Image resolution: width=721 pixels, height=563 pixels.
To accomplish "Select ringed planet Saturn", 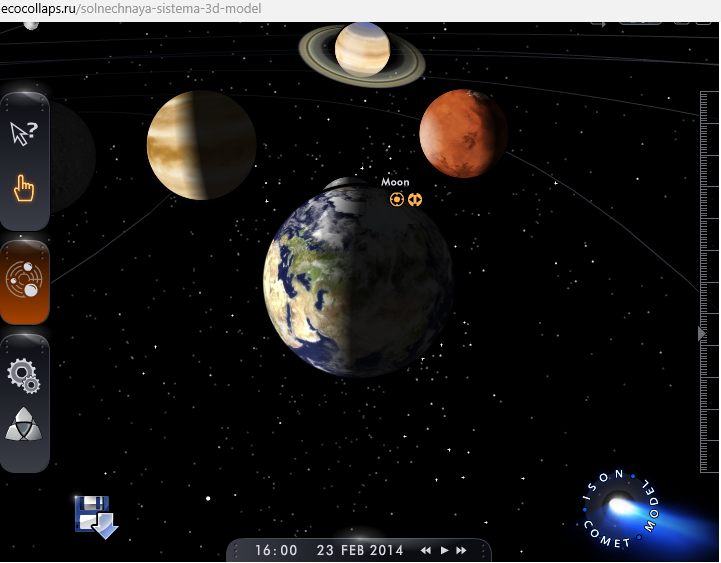I will coord(361,50).
